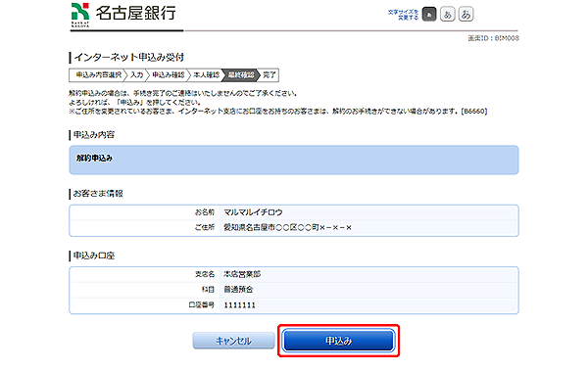Image resolution: width=588 pixels, height=371 pixels.
Task: Click the 口座番号 field label
Action: 201,305
